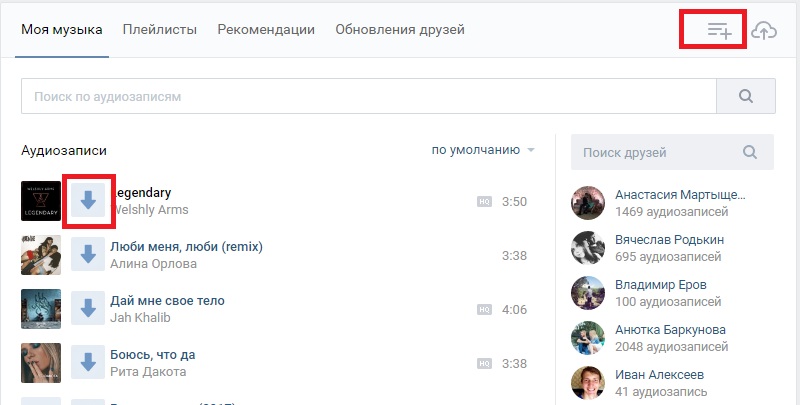800x405 pixels.
Task: Click Анастасия Мартыще... avatar
Action: click(588, 202)
